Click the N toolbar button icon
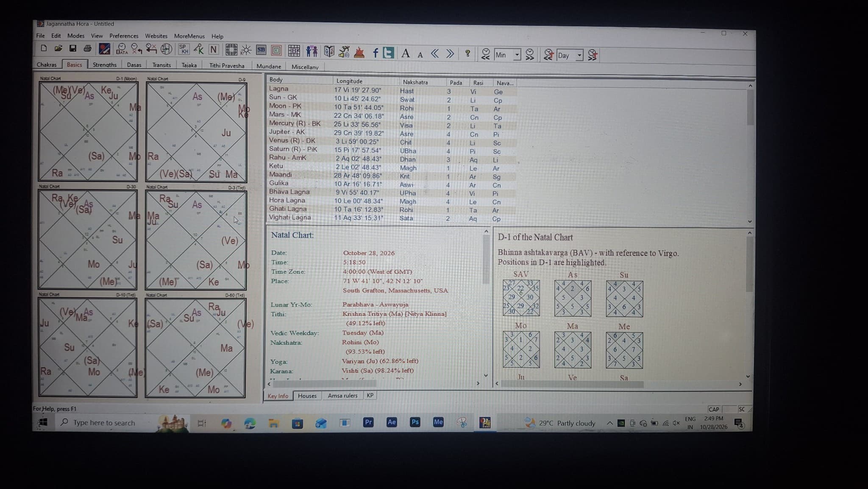This screenshot has height=489, width=868. coord(214,50)
